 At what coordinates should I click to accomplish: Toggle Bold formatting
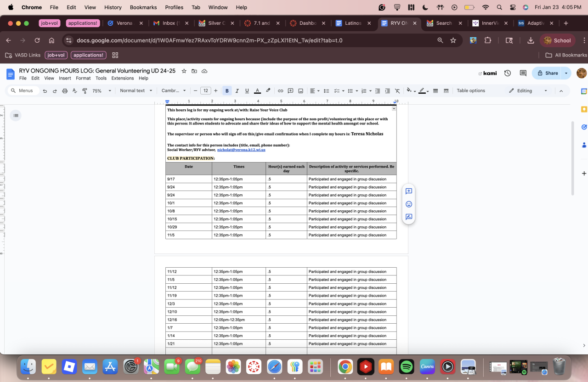tap(227, 91)
